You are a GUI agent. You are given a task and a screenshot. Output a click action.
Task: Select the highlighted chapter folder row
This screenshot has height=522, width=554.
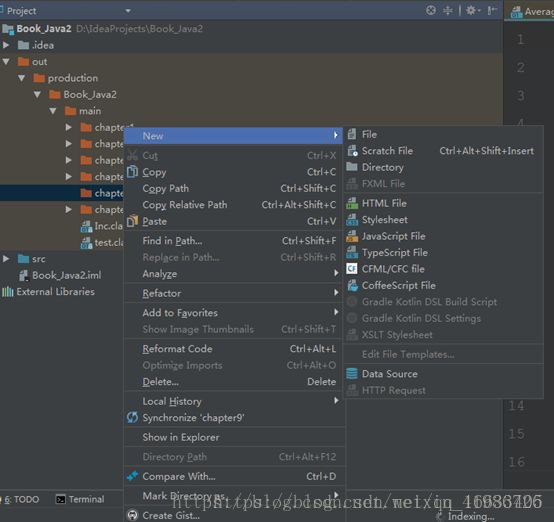61,193
